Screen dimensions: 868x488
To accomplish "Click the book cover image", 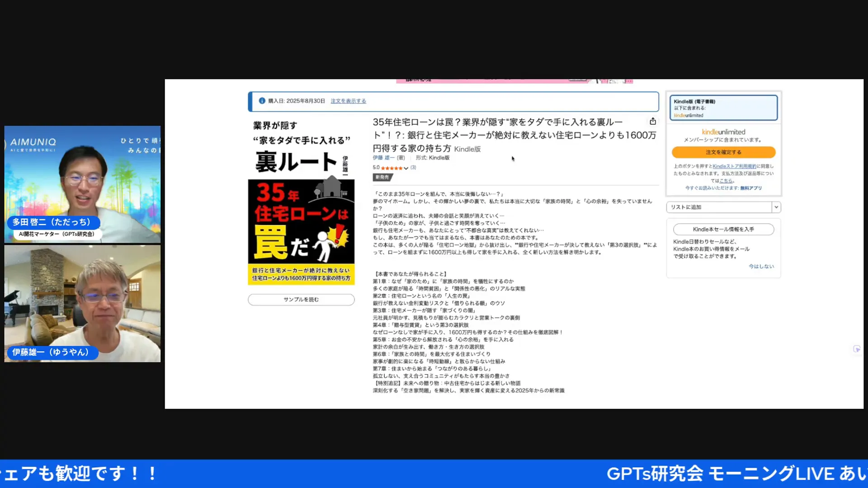I will (x=301, y=202).
